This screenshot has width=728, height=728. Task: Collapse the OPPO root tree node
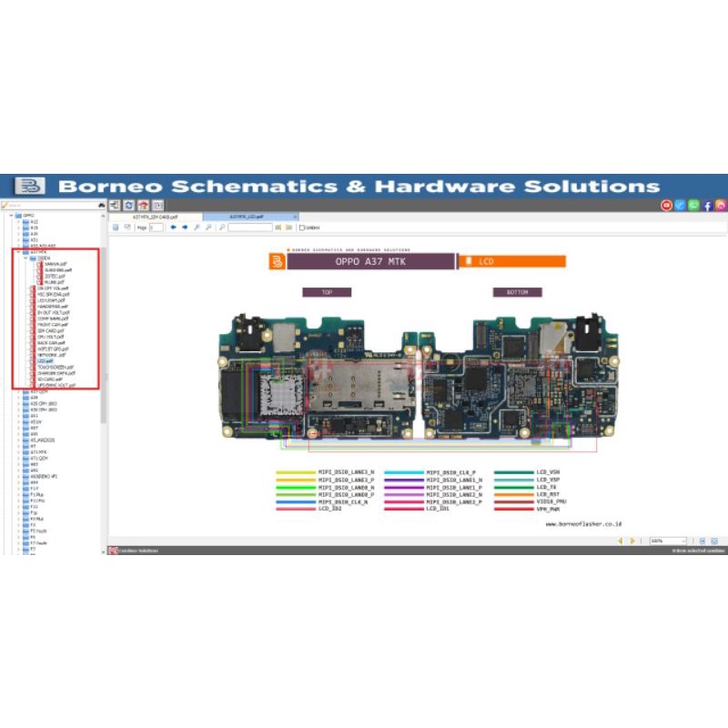[12, 216]
